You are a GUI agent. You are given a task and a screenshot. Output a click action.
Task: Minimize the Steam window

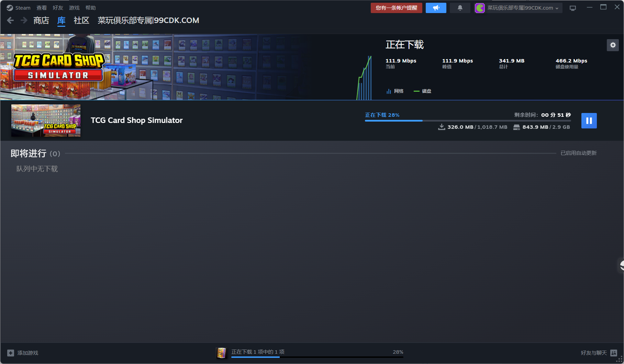click(x=590, y=7)
